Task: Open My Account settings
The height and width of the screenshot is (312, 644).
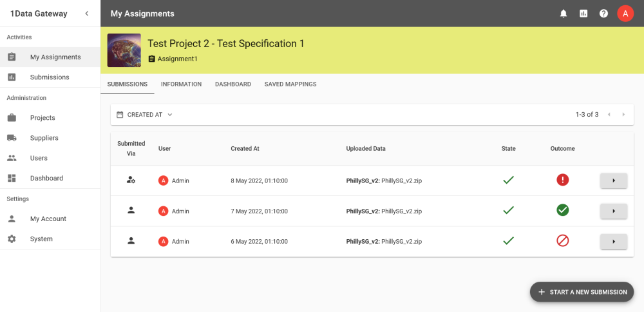Action: click(x=50, y=219)
